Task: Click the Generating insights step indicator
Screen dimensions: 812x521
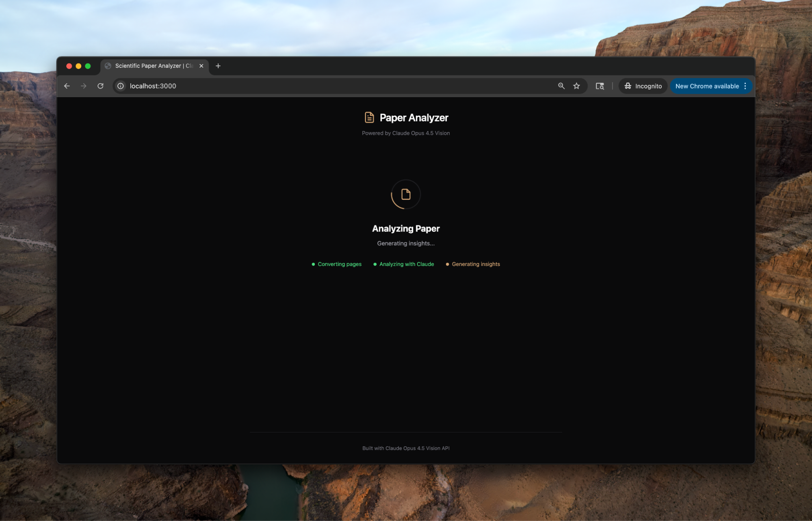Action: point(476,264)
